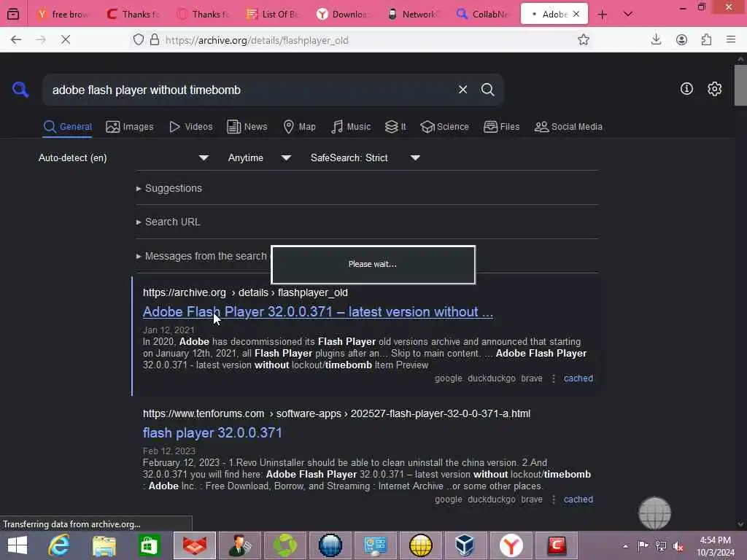This screenshot has width=747, height=560.
Task: List all tabs with the chevron
Action: (628, 15)
